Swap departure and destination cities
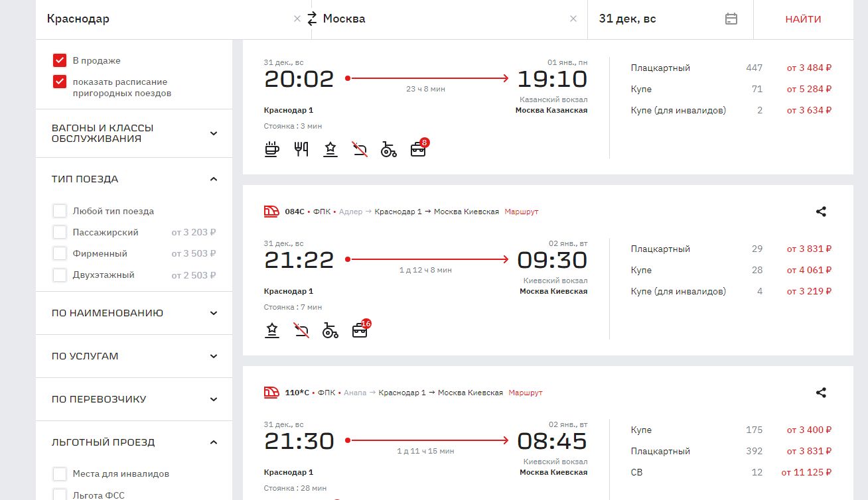Viewport: 868px width, 500px height. [x=312, y=19]
